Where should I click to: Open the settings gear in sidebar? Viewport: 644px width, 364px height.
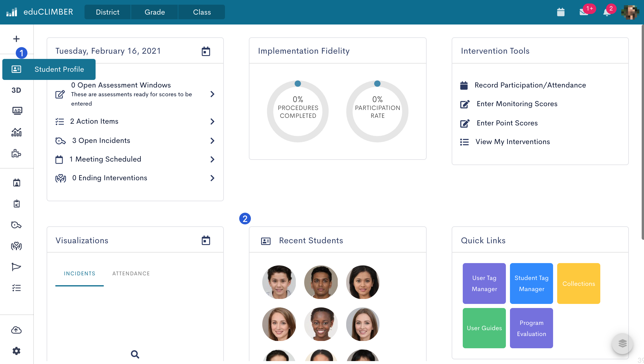pos(16,351)
